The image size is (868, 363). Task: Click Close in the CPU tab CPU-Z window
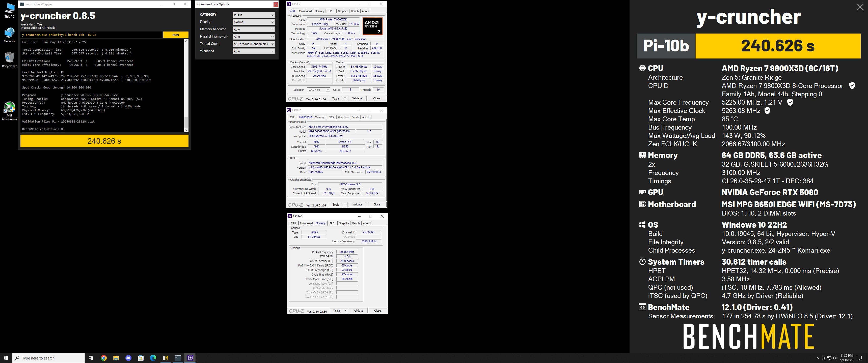pos(376,98)
